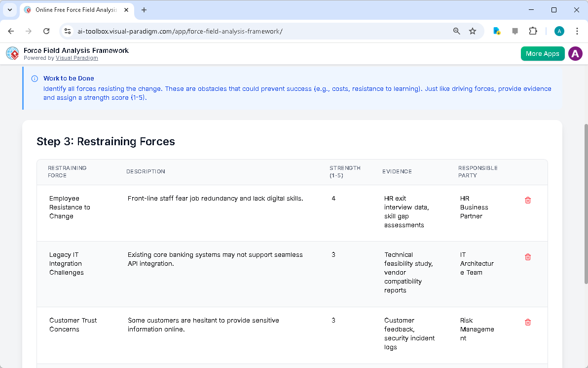
Task: Click the zoom magnifier icon in address bar
Action: pyautogui.click(x=456, y=31)
